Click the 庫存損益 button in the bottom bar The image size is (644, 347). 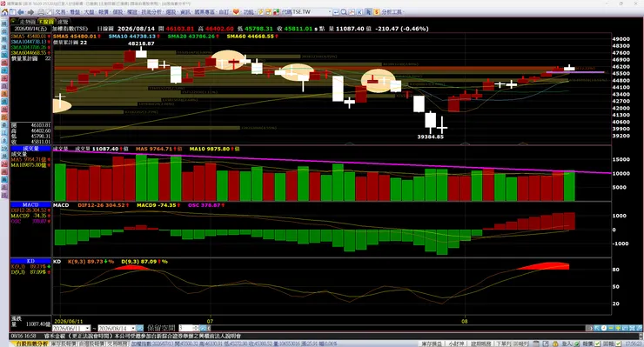click(x=432, y=344)
